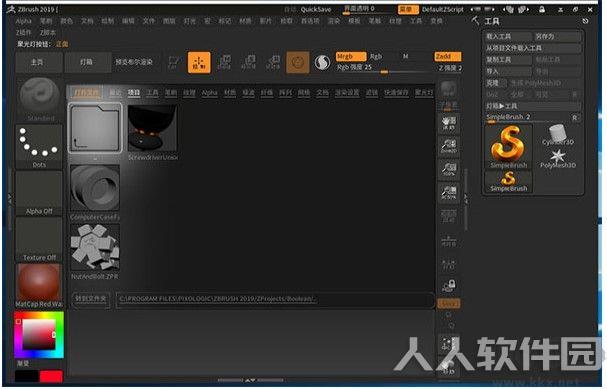The height and width of the screenshot is (389, 607).
Task: Click QuickSave in the title bar
Action: pyautogui.click(x=316, y=9)
